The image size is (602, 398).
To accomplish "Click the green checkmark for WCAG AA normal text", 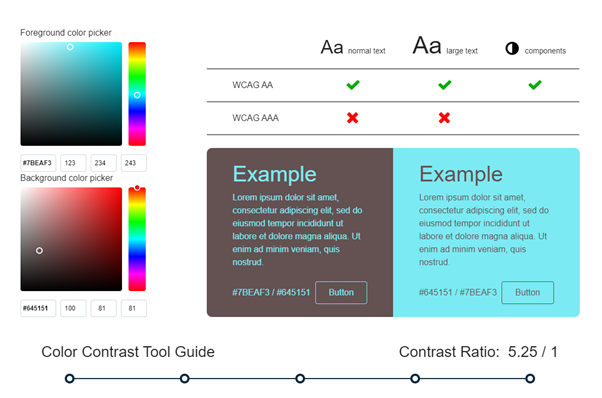I will click(353, 85).
